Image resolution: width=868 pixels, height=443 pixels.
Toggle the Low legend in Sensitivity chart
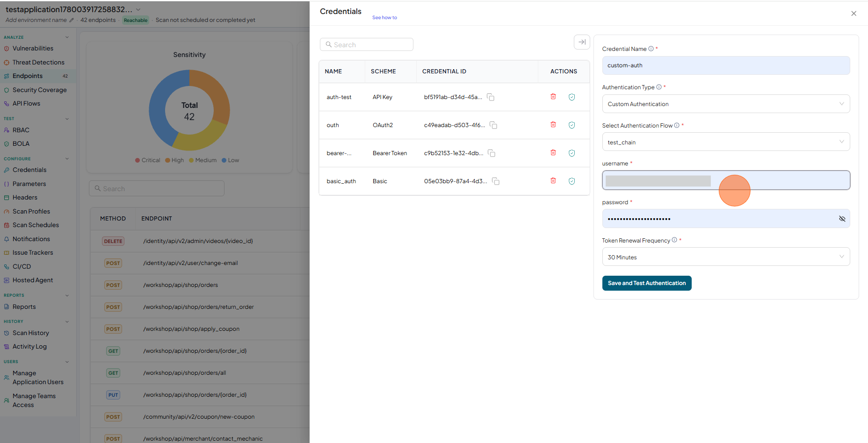(x=231, y=160)
